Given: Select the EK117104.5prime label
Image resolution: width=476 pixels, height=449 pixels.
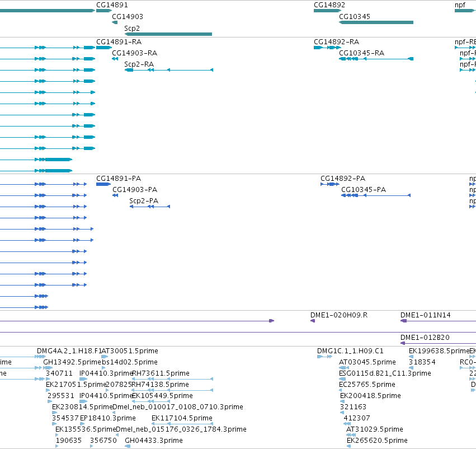Looking at the screenshot, I should [182, 418].
